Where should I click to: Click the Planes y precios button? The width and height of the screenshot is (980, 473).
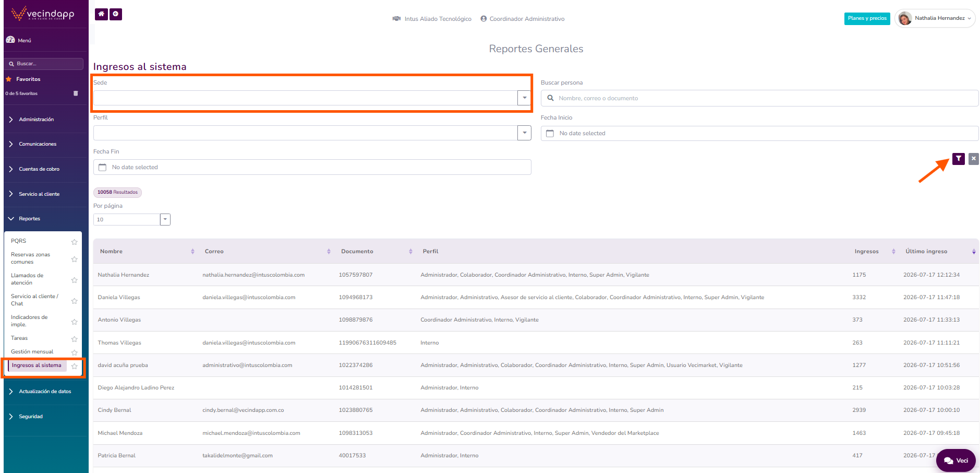point(867,18)
